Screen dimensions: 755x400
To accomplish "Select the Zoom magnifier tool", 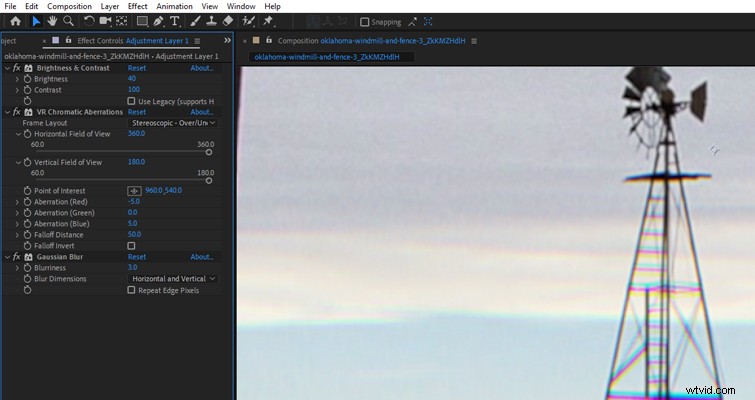I will coord(68,21).
